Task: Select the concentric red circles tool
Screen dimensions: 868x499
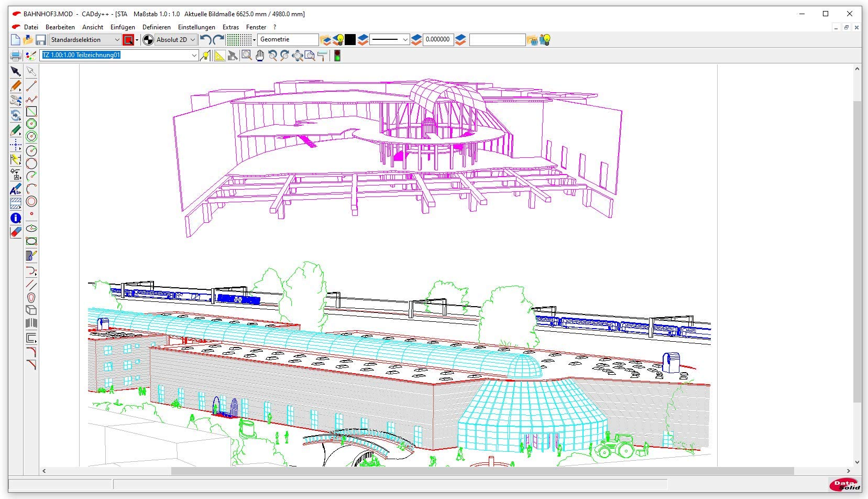Action: [31, 201]
